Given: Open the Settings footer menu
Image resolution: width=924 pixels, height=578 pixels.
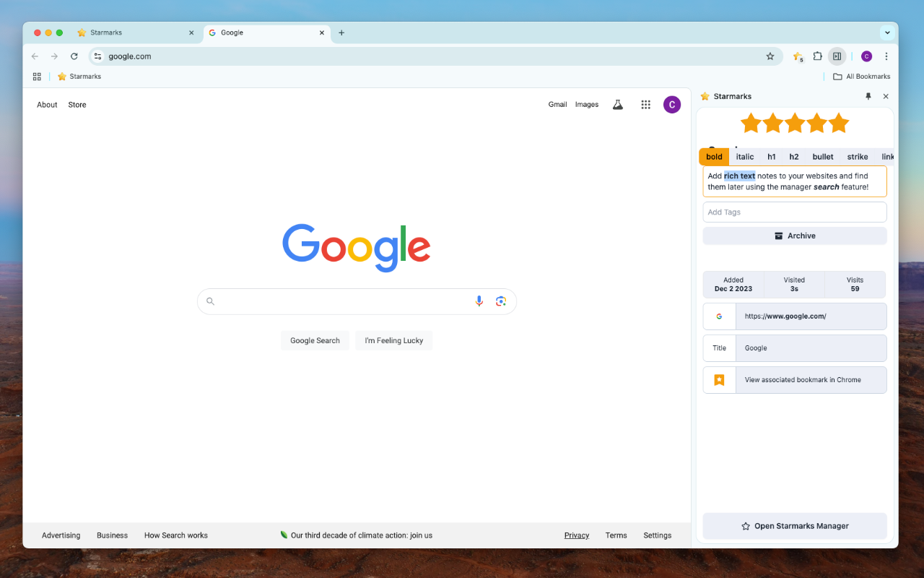Looking at the screenshot, I should pyautogui.click(x=657, y=535).
